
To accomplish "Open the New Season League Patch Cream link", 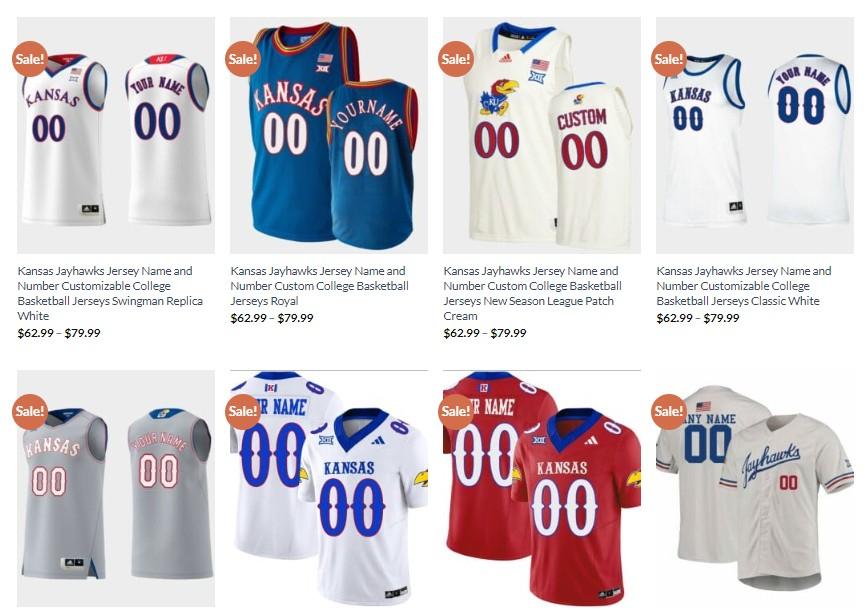I will pyautogui.click(x=532, y=294).
